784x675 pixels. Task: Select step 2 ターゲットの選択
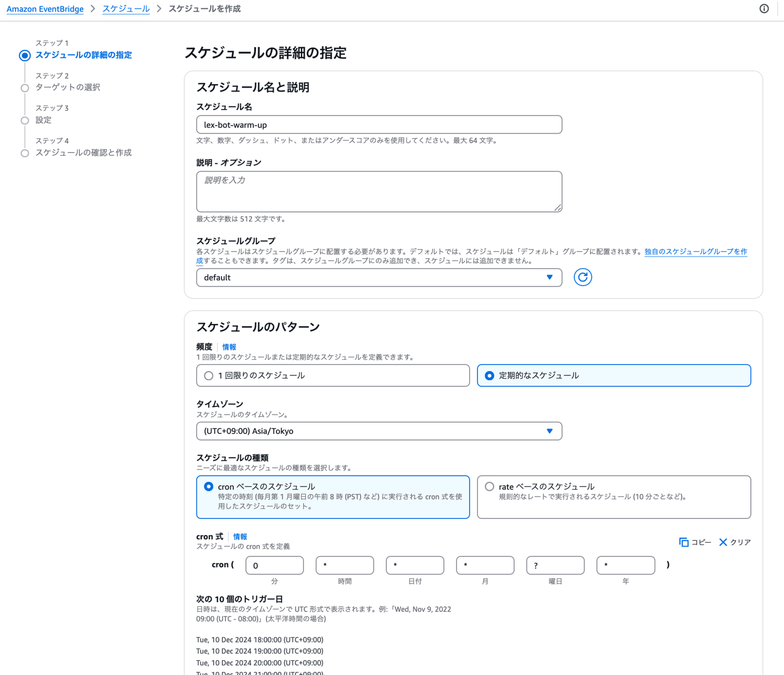click(68, 87)
